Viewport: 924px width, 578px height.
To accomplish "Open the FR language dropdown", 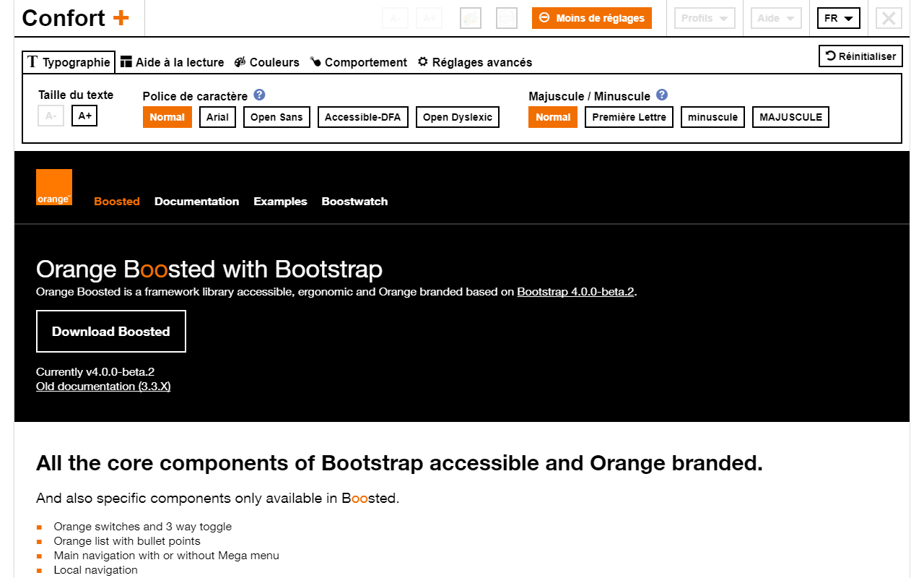I will 839,18.
